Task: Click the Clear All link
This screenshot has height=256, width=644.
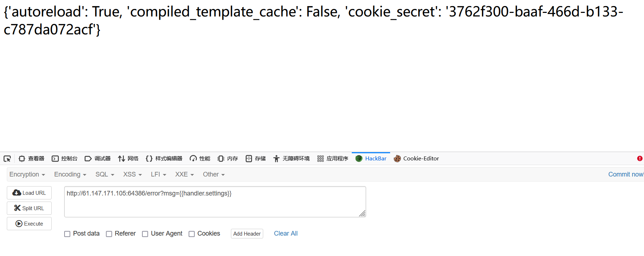Action: point(286,233)
